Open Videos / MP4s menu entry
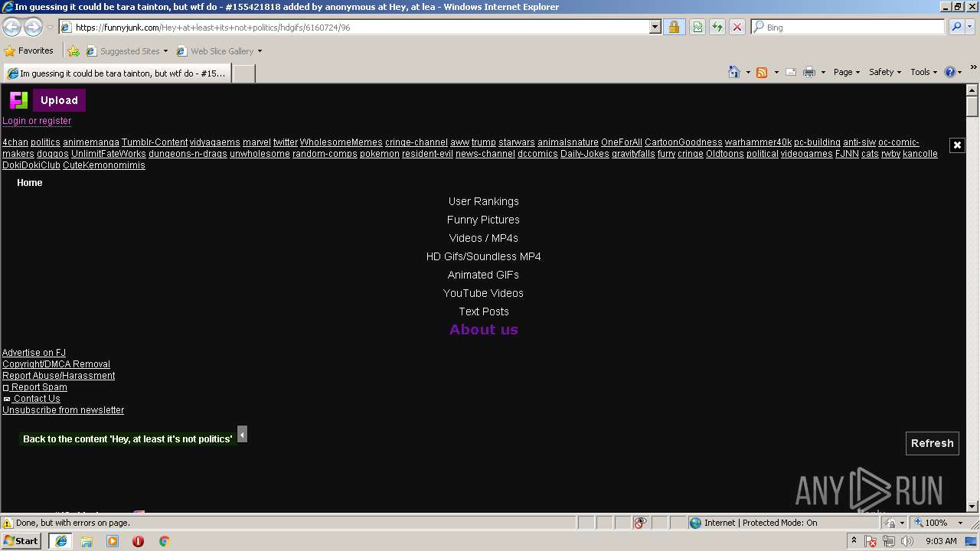This screenshot has width=980, height=551. point(484,238)
